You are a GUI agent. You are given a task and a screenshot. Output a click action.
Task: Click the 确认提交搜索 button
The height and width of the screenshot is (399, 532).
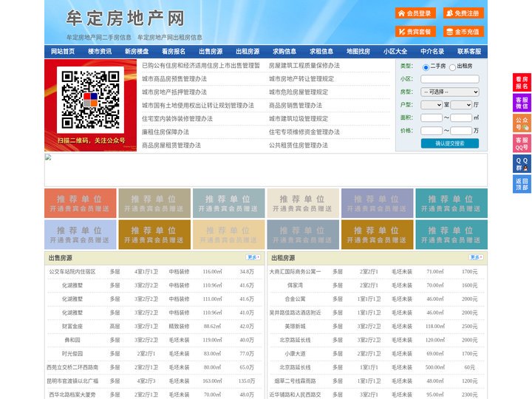pos(450,143)
